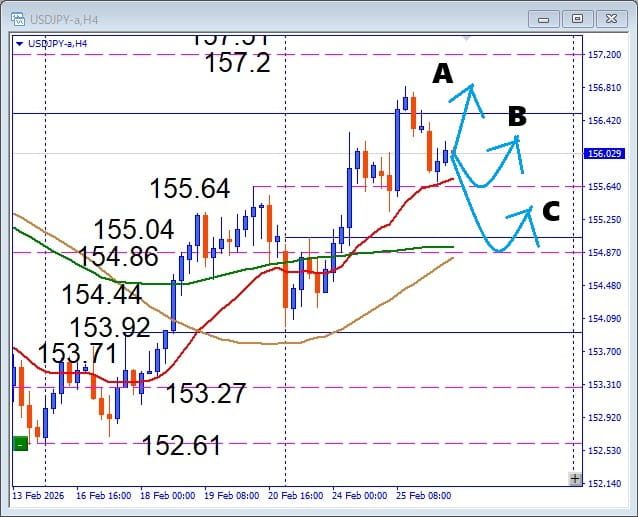This screenshot has height=517, width=638.
Task: Select the 152.61 support level label
Action: coord(181,446)
